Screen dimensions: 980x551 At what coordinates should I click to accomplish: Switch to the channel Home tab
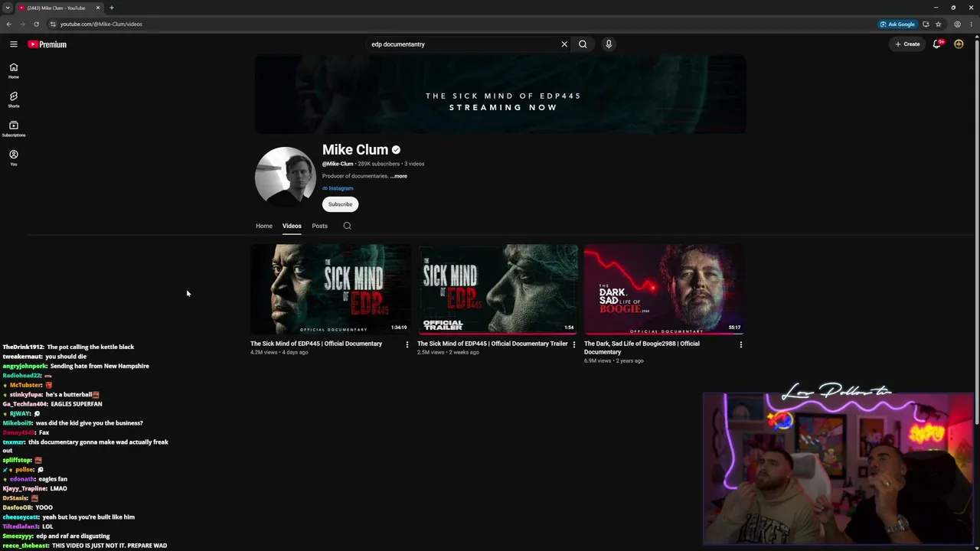(x=263, y=226)
